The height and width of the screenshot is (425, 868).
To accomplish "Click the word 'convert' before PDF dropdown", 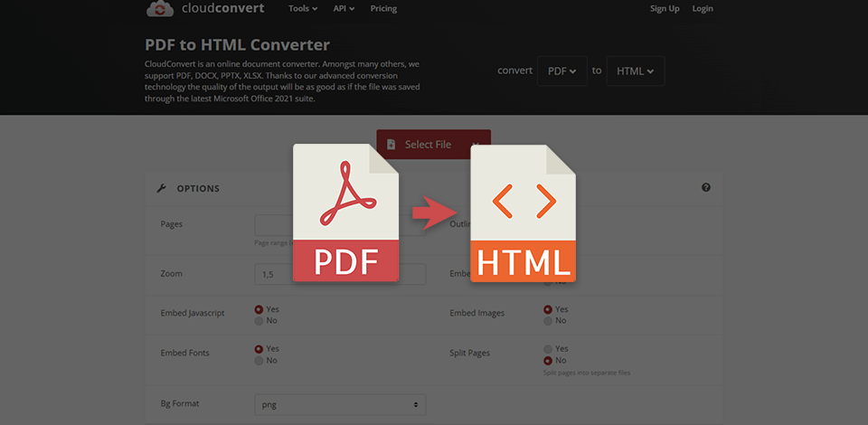I will tap(514, 71).
